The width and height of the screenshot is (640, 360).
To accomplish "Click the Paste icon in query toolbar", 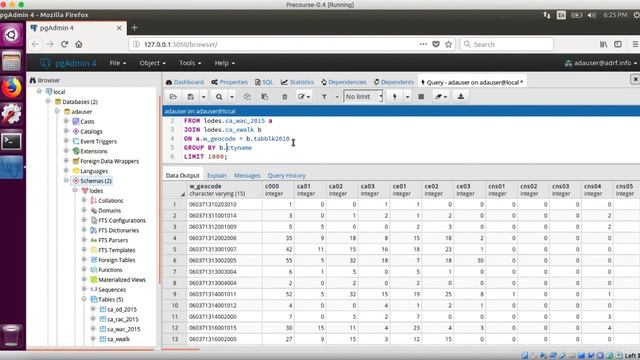I will 265,97.
